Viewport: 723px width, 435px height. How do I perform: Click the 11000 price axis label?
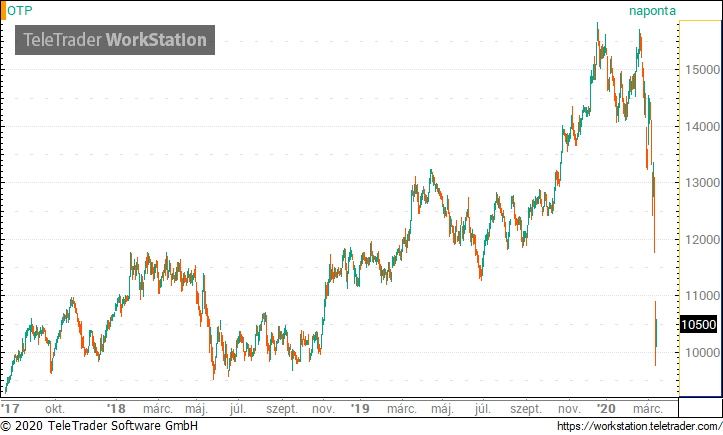(x=702, y=296)
